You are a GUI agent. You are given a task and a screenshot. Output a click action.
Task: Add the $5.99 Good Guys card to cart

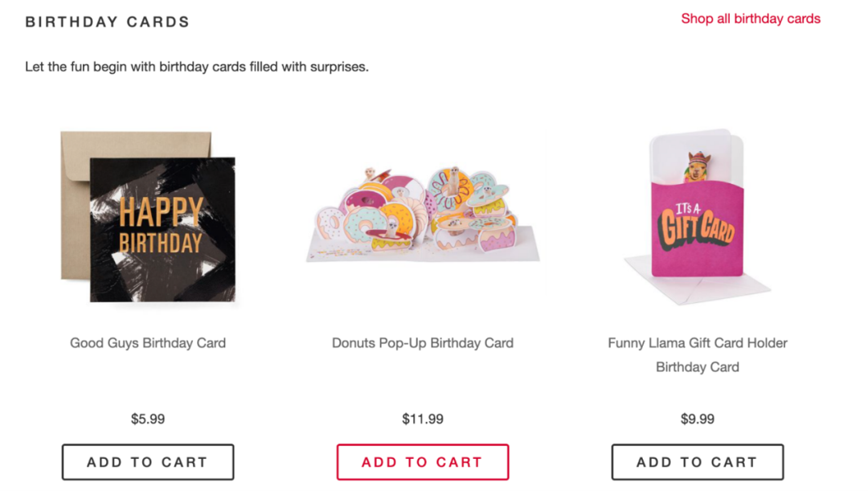click(x=148, y=461)
